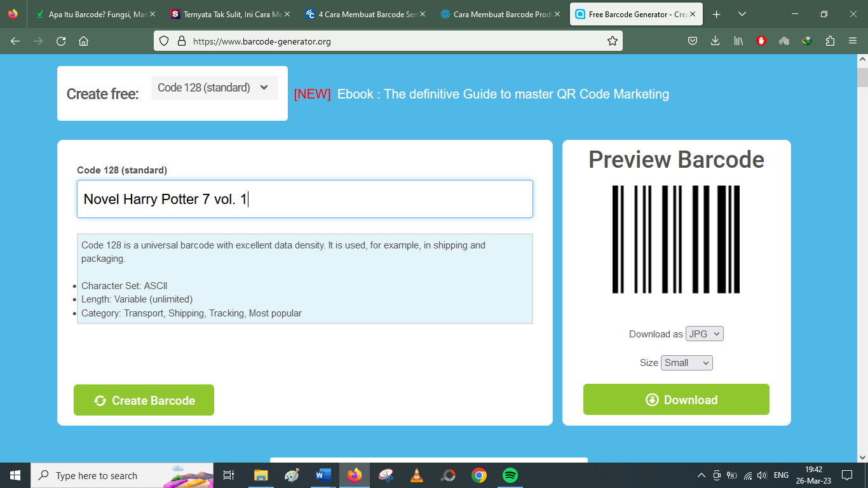Open the browser home page
Screen dimensions: 868x488
(83, 41)
